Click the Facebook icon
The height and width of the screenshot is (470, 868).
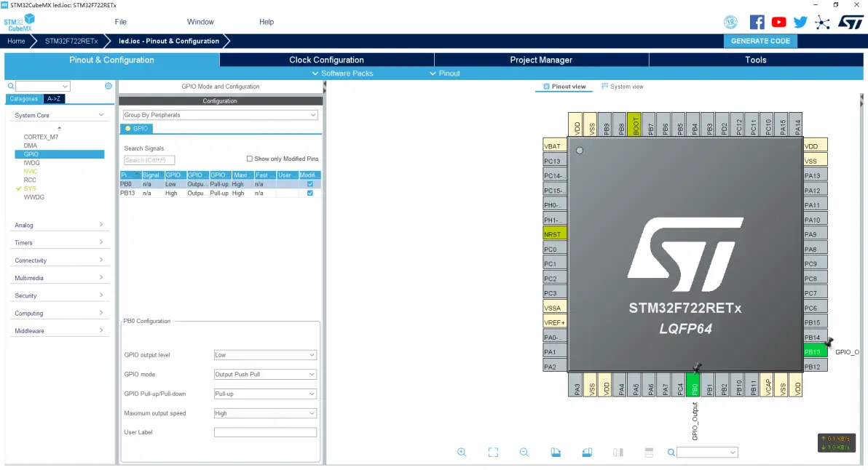click(757, 22)
